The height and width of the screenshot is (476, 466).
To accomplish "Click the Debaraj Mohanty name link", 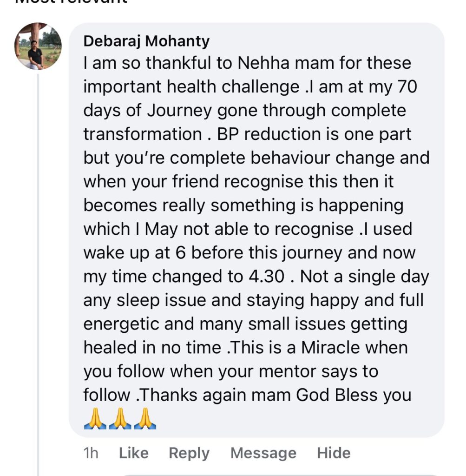I will point(146,41).
